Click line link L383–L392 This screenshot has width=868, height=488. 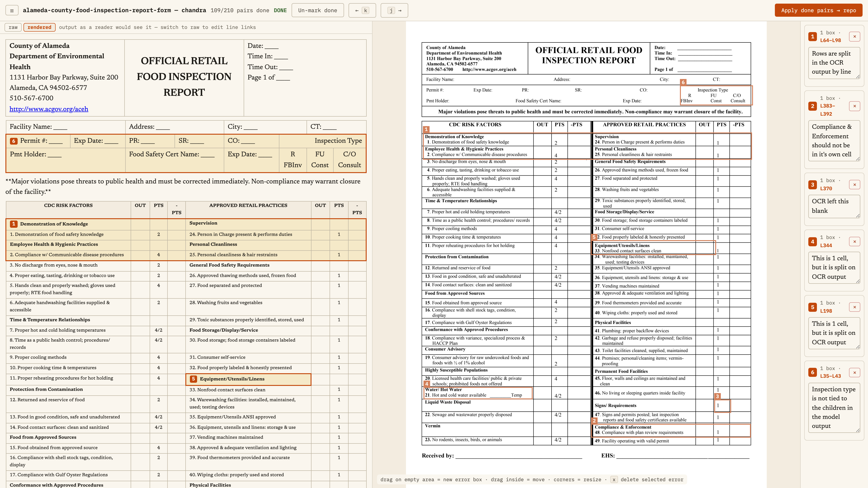click(827, 110)
